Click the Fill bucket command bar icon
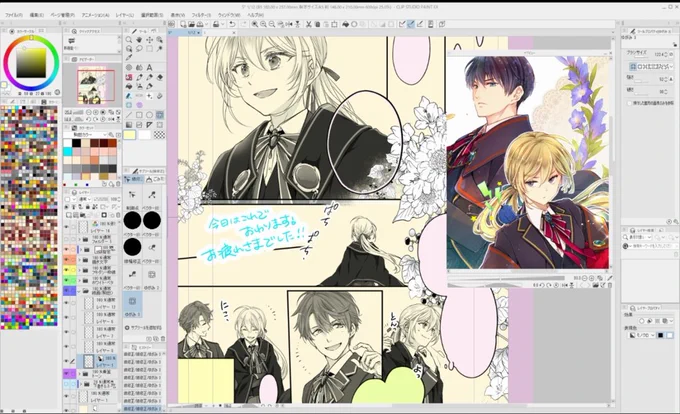 [x=346, y=24]
